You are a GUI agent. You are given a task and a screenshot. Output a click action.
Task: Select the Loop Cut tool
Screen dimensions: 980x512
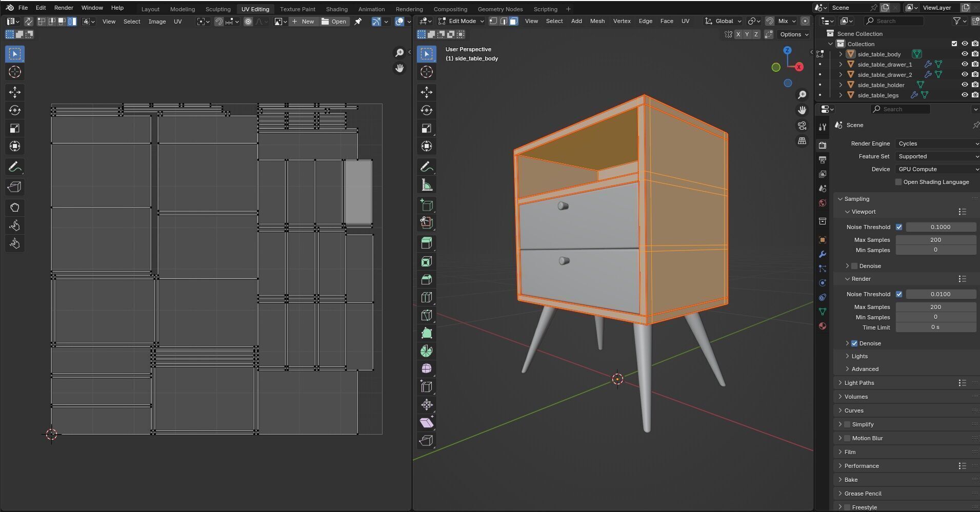427,297
